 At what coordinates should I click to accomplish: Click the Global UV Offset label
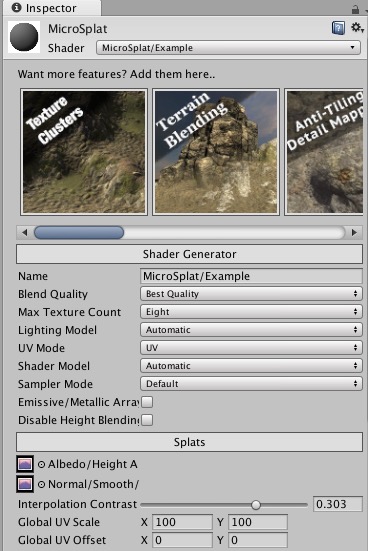click(62, 540)
